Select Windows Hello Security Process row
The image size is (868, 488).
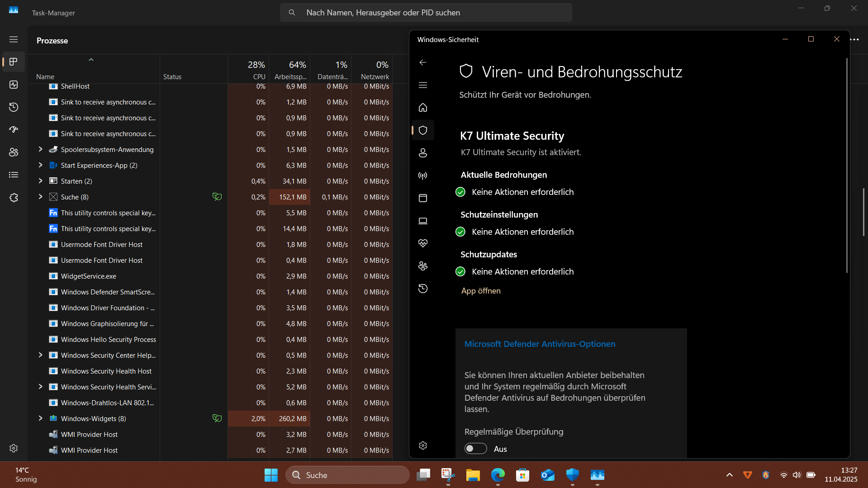click(x=210, y=339)
